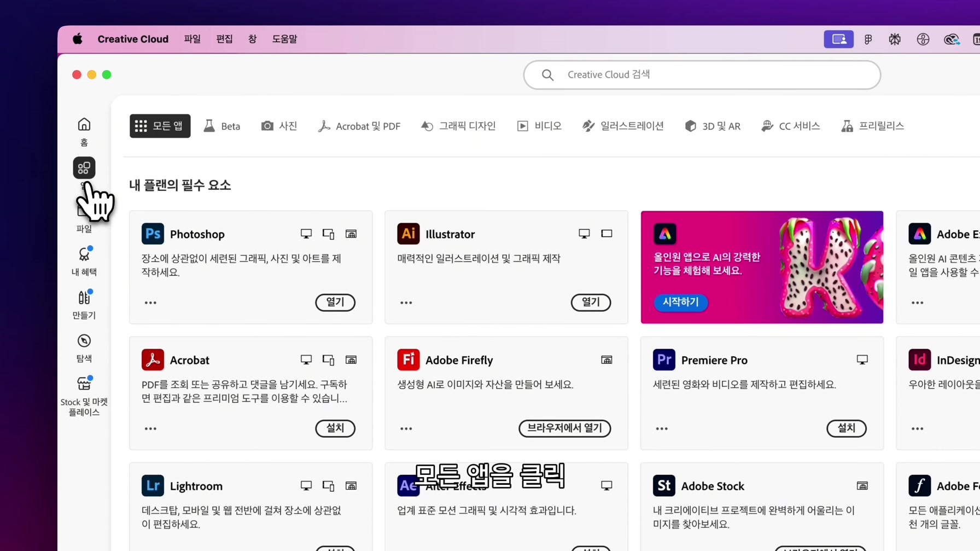Click Lightroom web platform icon

(351, 485)
